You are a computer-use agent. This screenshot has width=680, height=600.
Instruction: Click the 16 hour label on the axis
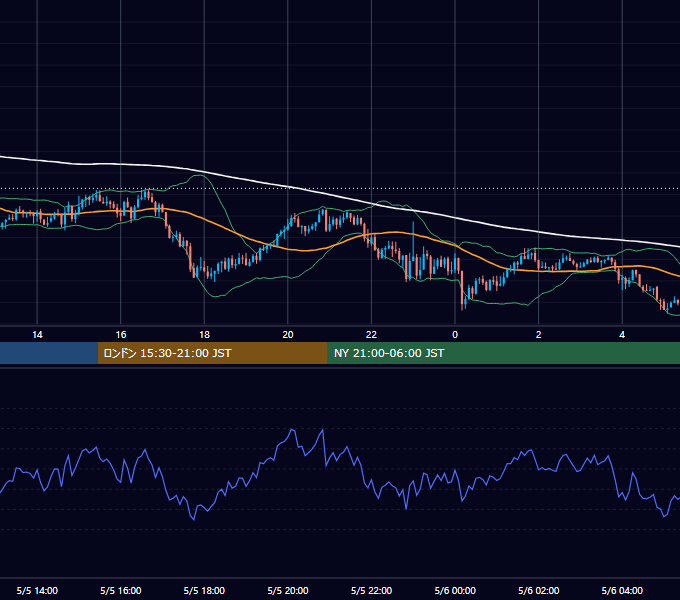tap(121, 335)
